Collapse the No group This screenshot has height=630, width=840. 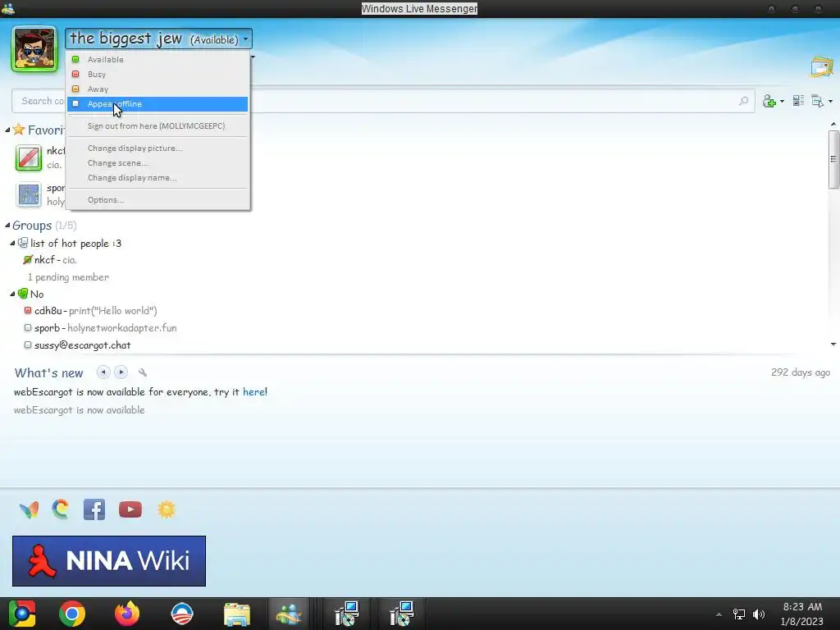13,294
